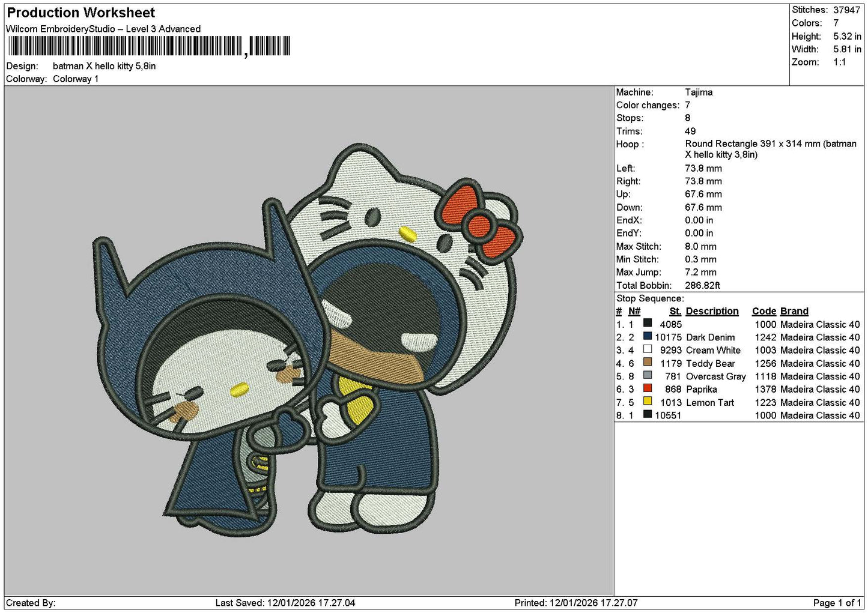The width and height of the screenshot is (868, 613).
Task: Click the Hoop Round Rectangle 391 x 314 mm text
Action: tap(771, 149)
